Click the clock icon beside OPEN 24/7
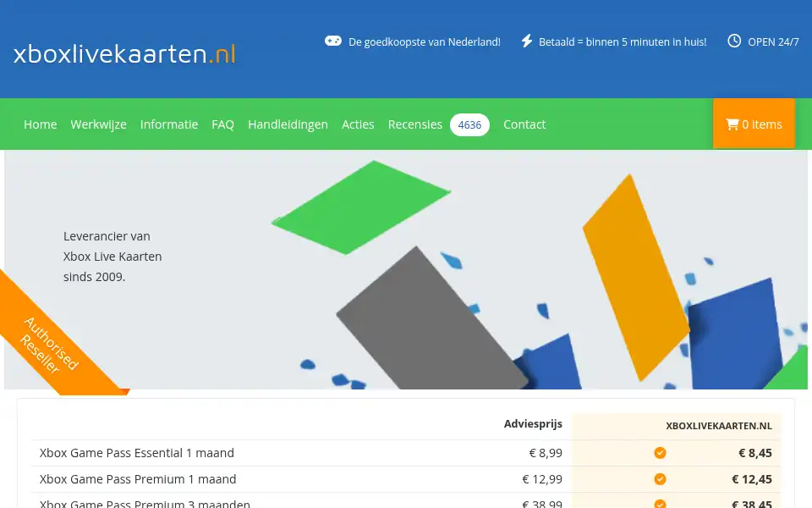Screen dimensions: 812x508 tap(734, 41)
